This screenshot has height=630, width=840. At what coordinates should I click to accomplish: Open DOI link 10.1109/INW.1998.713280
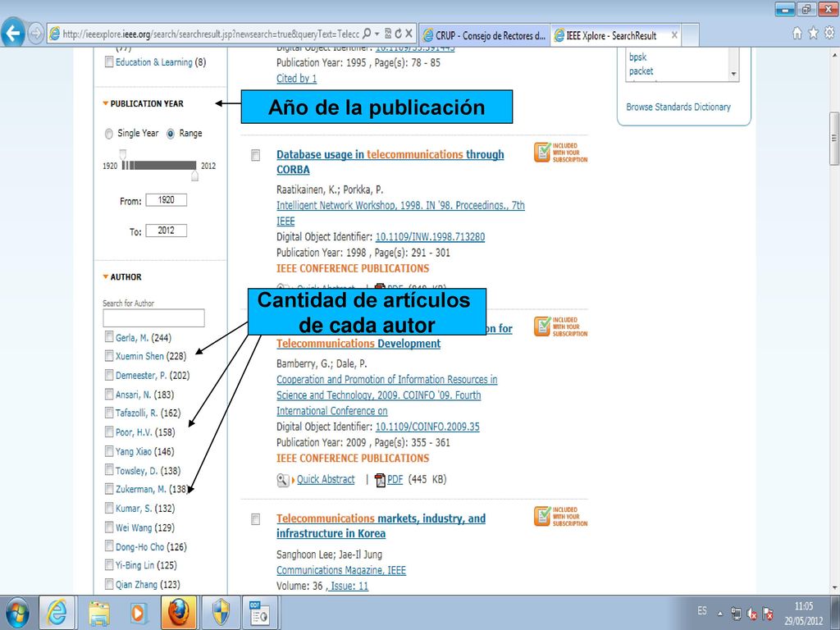pos(430,237)
